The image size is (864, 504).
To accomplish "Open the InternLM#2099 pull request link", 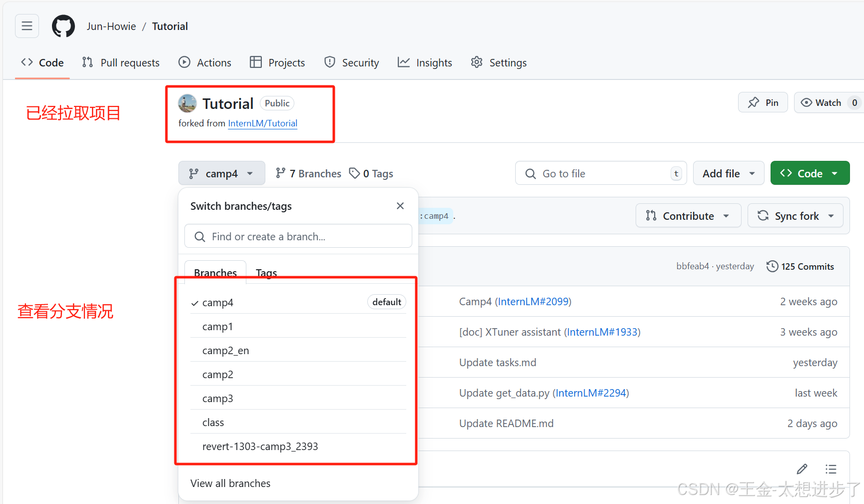I will tap(533, 302).
